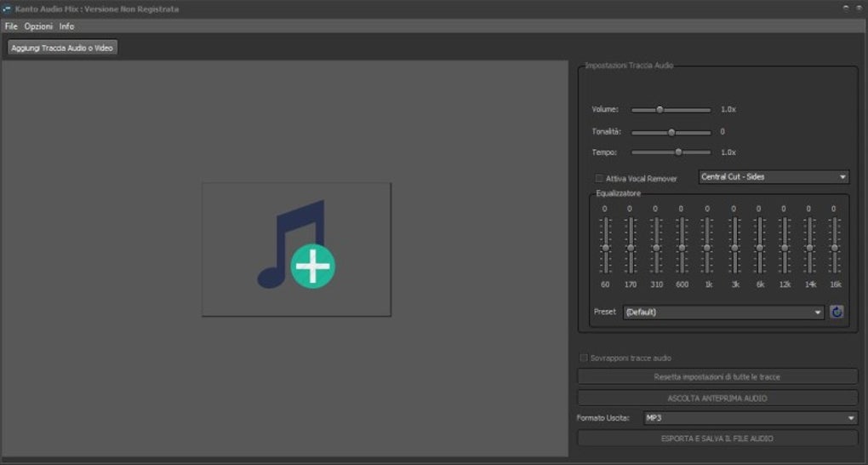The width and height of the screenshot is (868, 465).
Task: Toggle the Sovrapponi tracce audio checkbox
Action: (584, 359)
